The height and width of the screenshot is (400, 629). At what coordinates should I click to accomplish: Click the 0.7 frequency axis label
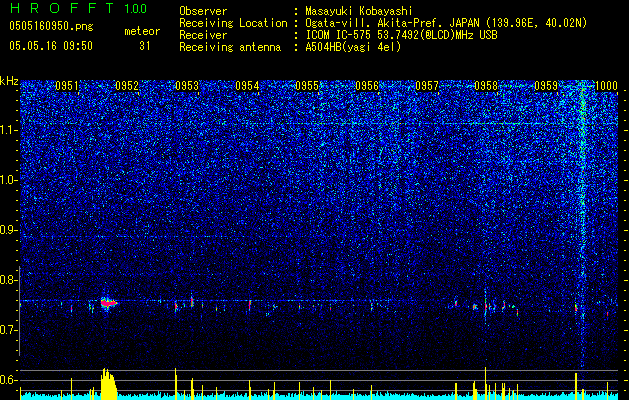9,330
